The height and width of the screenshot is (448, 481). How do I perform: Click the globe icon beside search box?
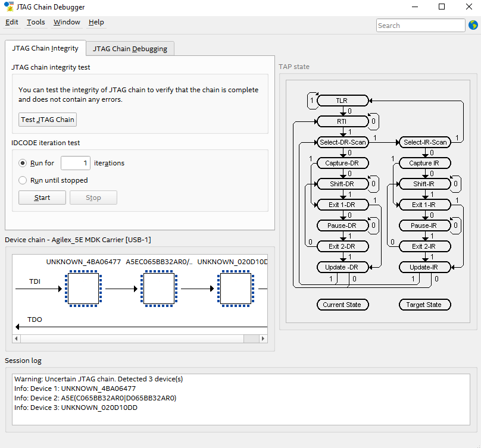click(x=473, y=25)
